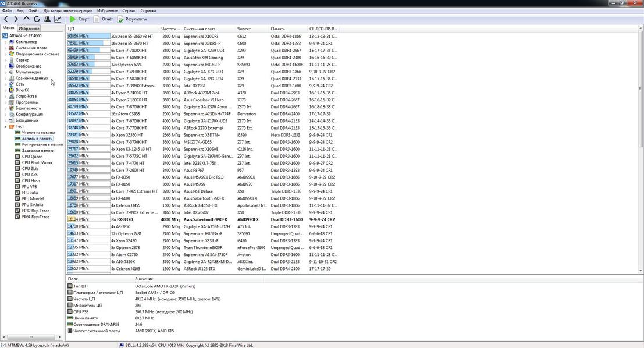644x348 pixels.
Task: Click the Безопасность shield icon in the tree
Action: [12, 108]
